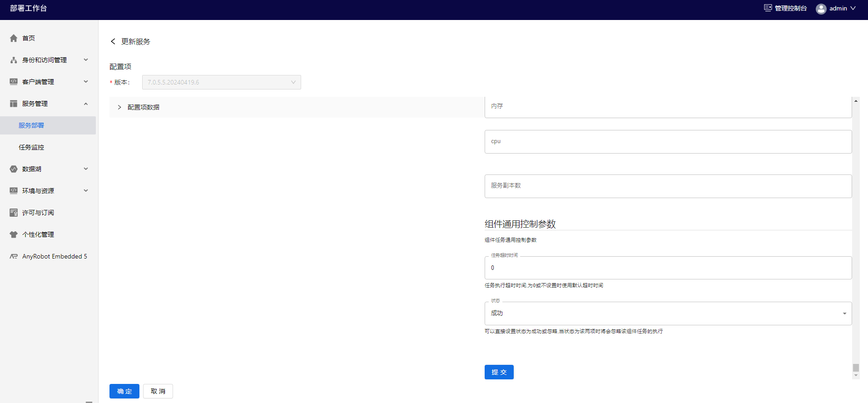
Task: Click the form scrollbar thumb
Action: 856,368
